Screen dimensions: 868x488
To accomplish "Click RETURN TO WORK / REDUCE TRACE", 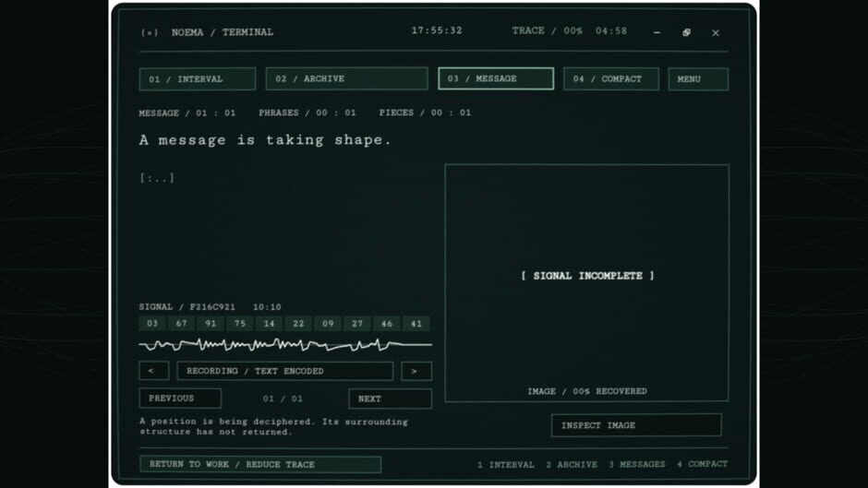I will tap(260, 464).
